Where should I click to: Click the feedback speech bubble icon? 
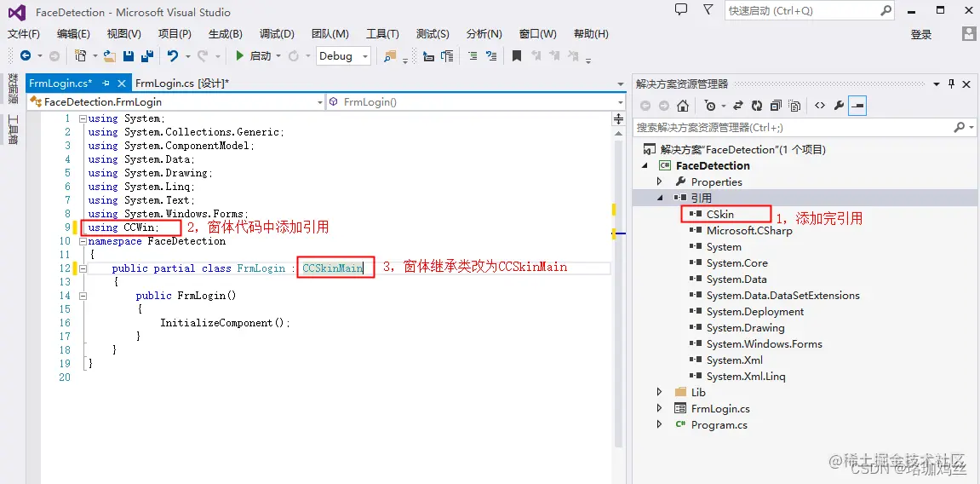pyautogui.click(x=681, y=9)
